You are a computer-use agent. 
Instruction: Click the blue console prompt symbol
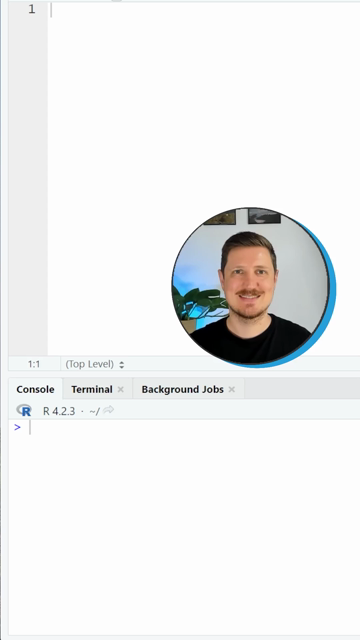pos(17,427)
